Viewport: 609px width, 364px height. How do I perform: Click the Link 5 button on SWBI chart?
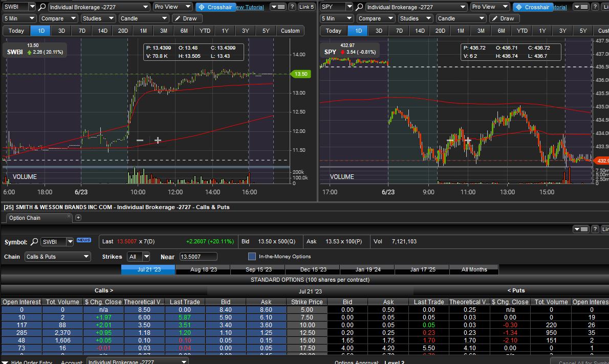pos(307,7)
